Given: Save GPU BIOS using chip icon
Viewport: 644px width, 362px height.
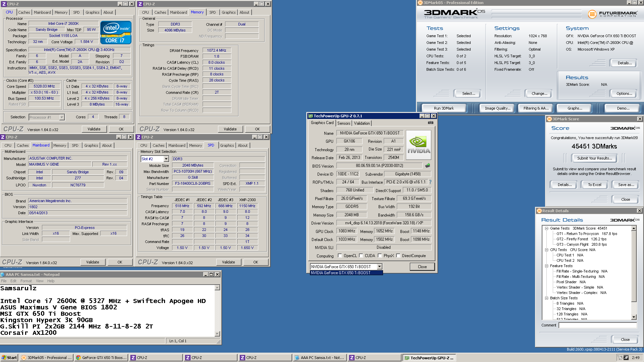Looking at the screenshot, I should 428,166.
